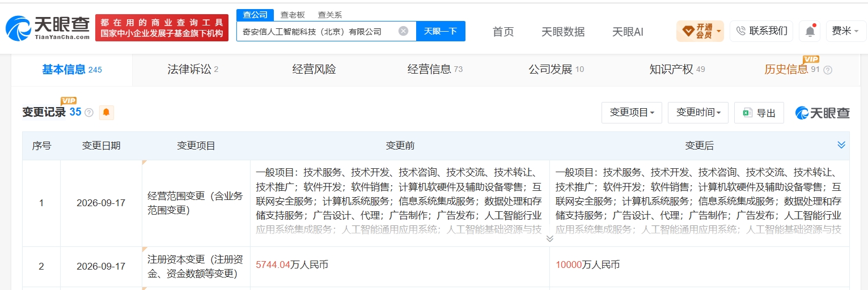Click the 变更项目 column header
This screenshot has height=290, width=868.
point(196,146)
